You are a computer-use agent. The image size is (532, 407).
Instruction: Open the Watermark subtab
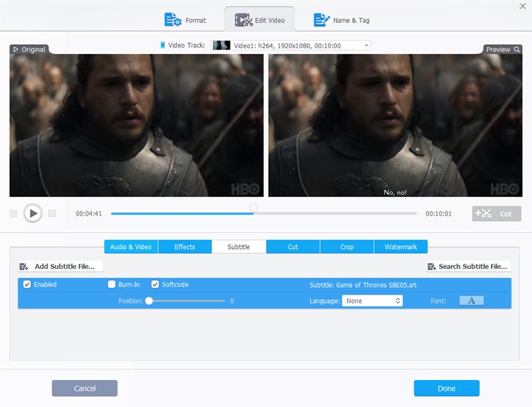[x=401, y=247]
